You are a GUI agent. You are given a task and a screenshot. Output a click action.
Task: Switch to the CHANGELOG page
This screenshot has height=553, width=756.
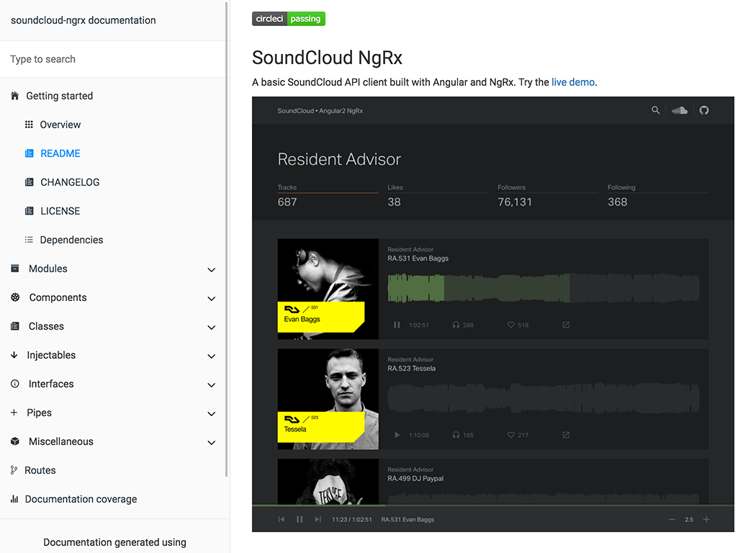[x=70, y=181]
